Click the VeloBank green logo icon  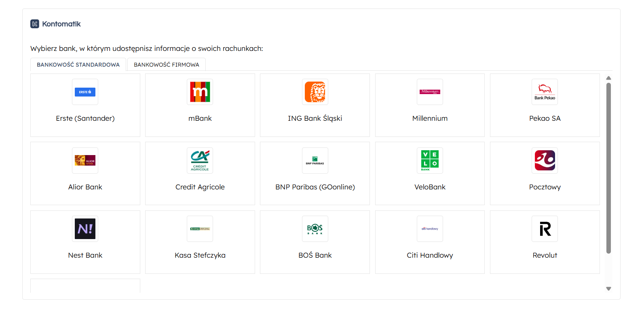430,160
